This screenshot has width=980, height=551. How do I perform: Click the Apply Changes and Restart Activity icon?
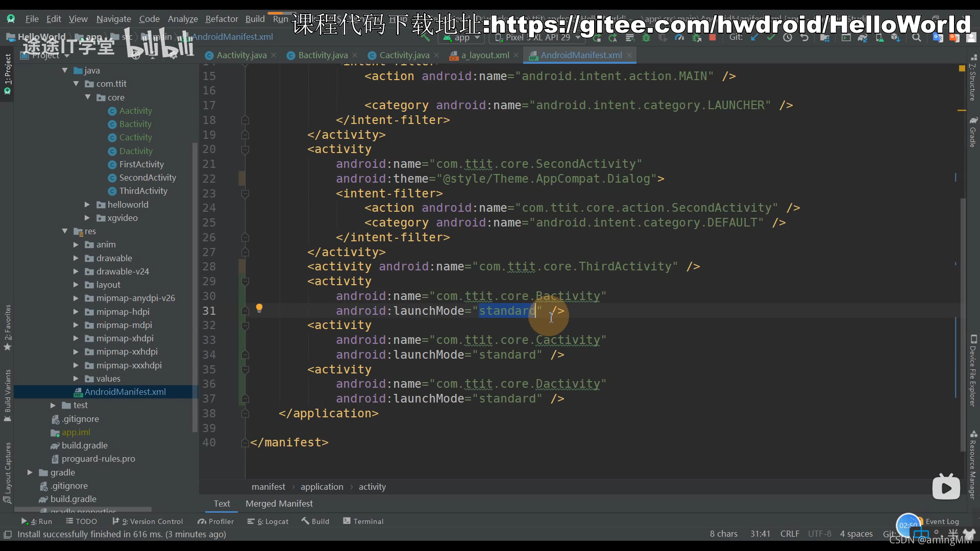[x=613, y=38]
